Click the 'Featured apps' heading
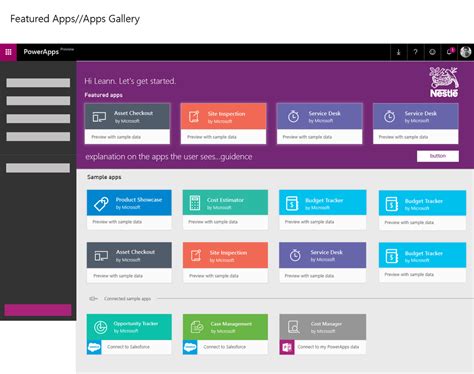474x374 pixels. (x=103, y=95)
